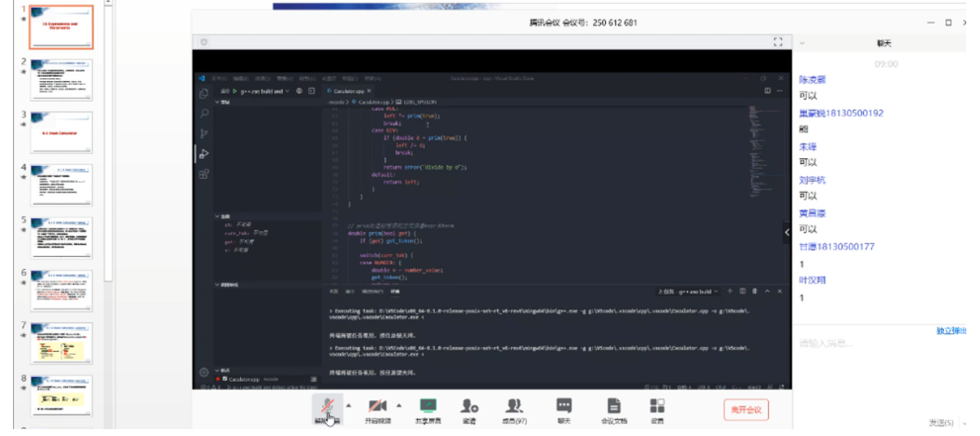Click the Send button in chat panel
This screenshot has width=980, height=436.
pyautogui.click(x=940, y=422)
